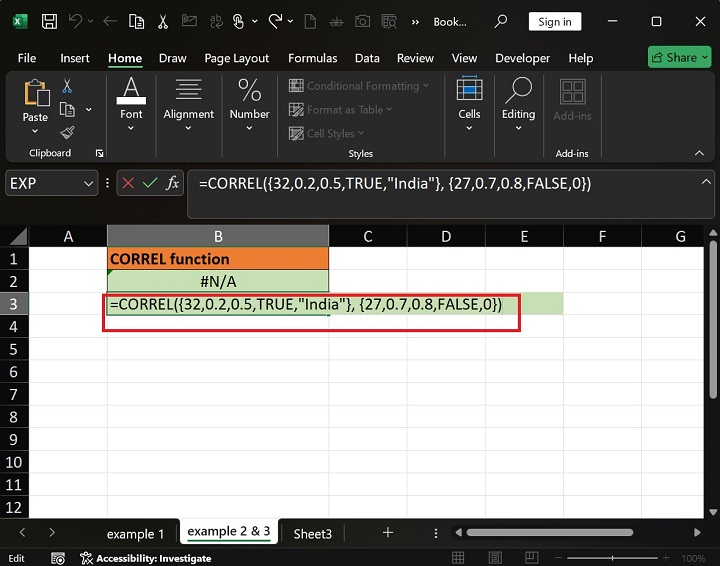Expand more quick access commands chevron

coord(415,22)
